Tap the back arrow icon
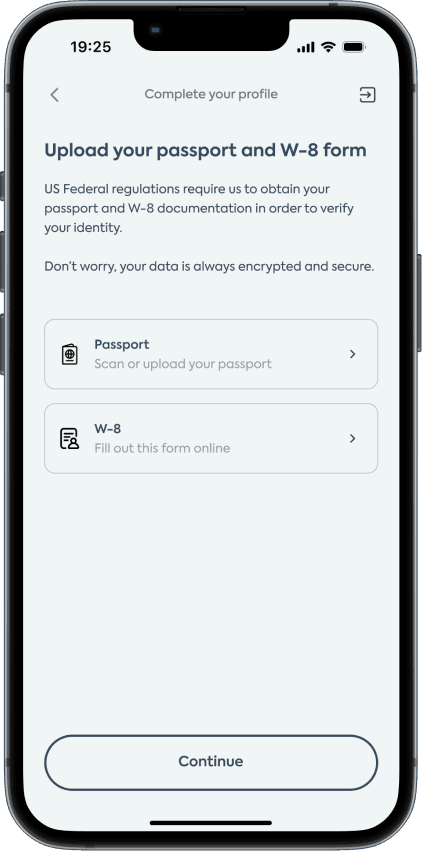Viewport: 422px width, 851px height. (x=54, y=94)
